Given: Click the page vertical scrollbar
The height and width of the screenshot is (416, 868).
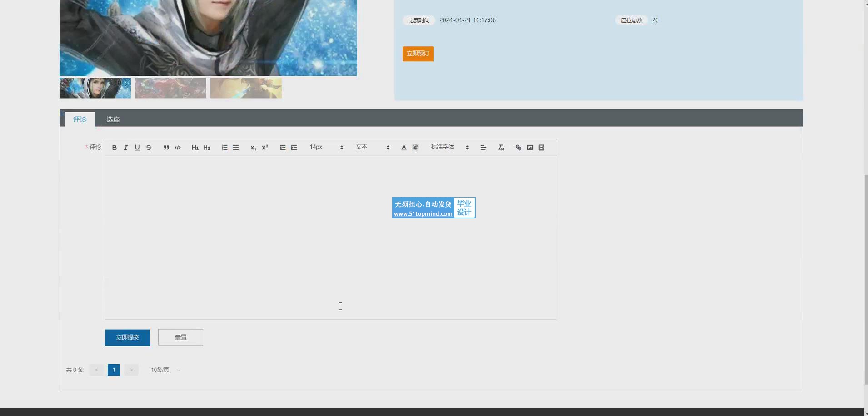Looking at the screenshot, I should click(866, 279).
